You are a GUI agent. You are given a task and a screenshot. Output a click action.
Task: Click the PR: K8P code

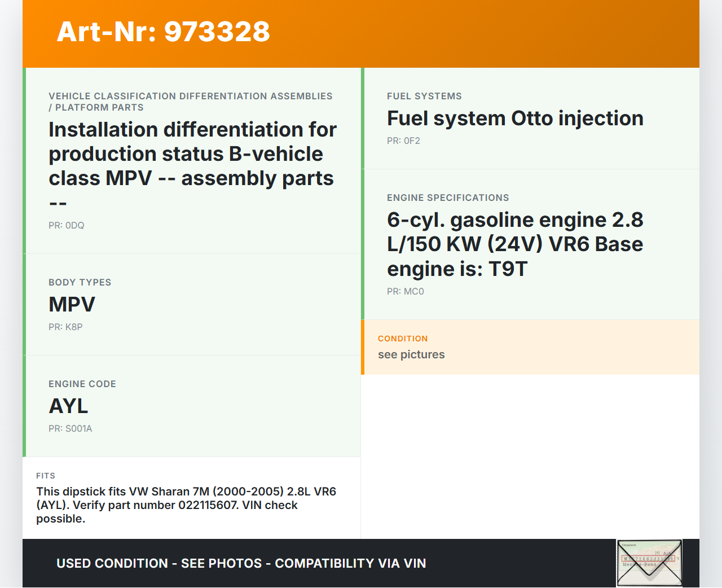click(x=65, y=327)
